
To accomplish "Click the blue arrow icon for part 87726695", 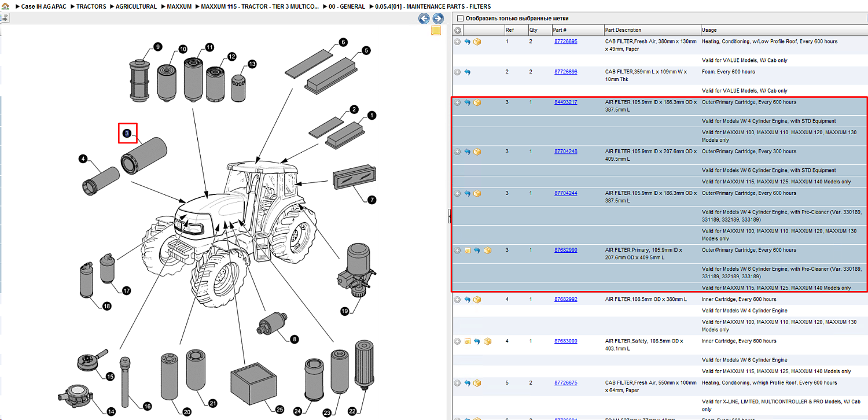I will (468, 42).
